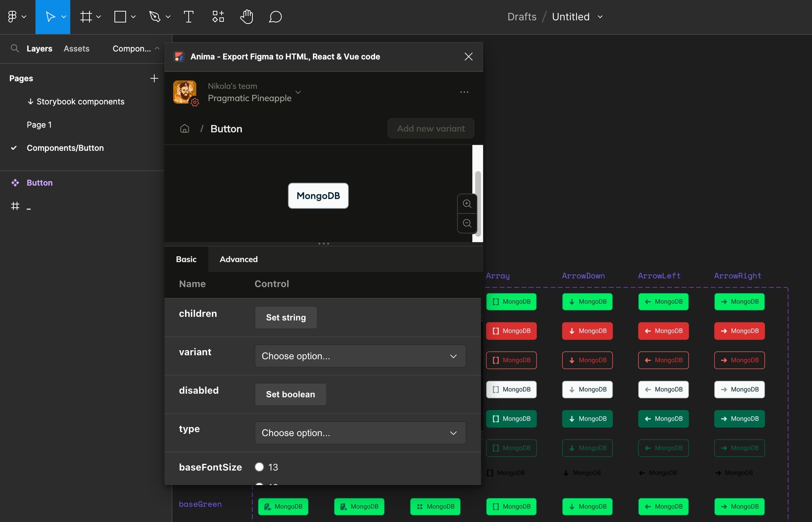Select the Pen tool
Image resolution: width=812 pixels, height=522 pixels.
155,17
